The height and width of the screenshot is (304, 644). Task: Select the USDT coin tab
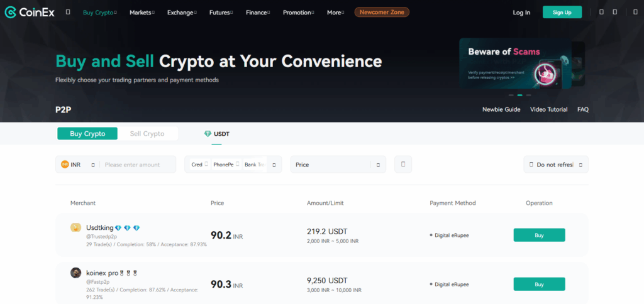(x=217, y=134)
